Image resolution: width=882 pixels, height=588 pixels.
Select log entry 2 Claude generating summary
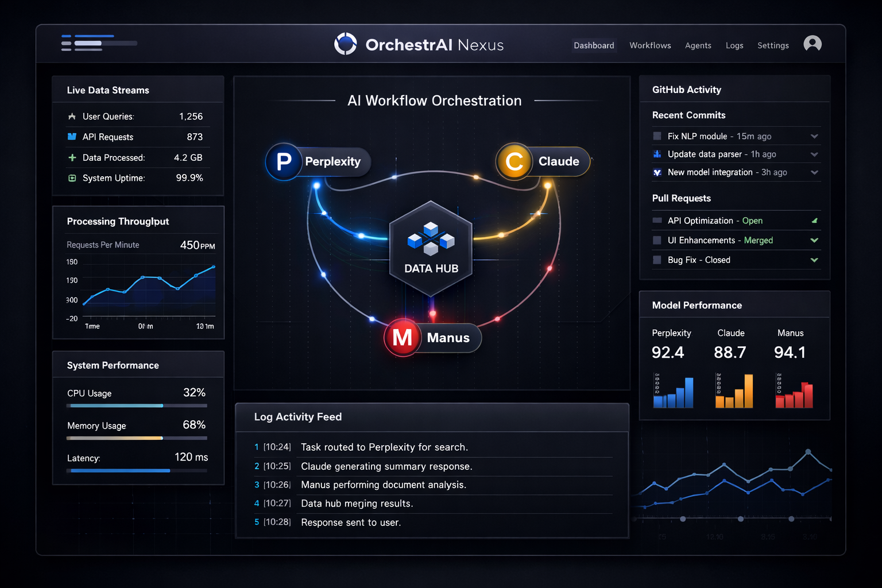tap(433, 466)
